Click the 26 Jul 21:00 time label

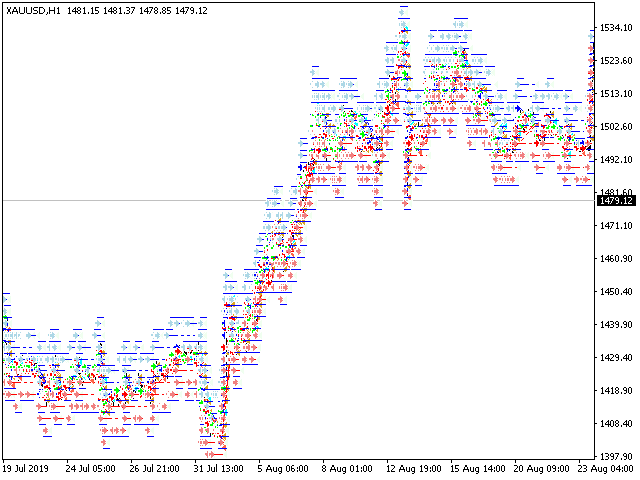155,469
